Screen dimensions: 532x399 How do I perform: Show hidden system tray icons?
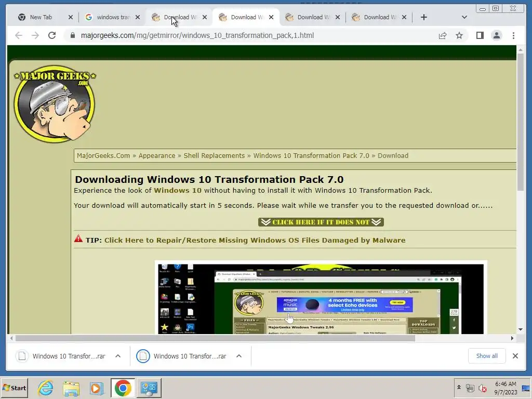[459, 388]
